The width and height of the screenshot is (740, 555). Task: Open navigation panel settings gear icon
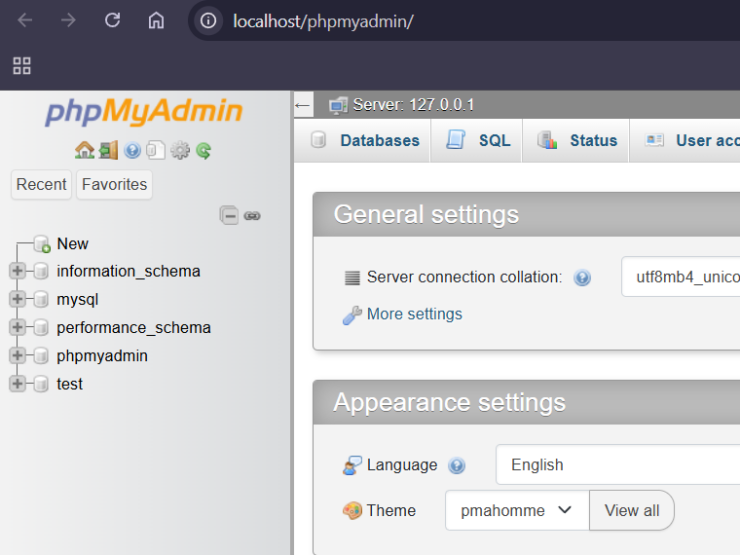point(180,151)
